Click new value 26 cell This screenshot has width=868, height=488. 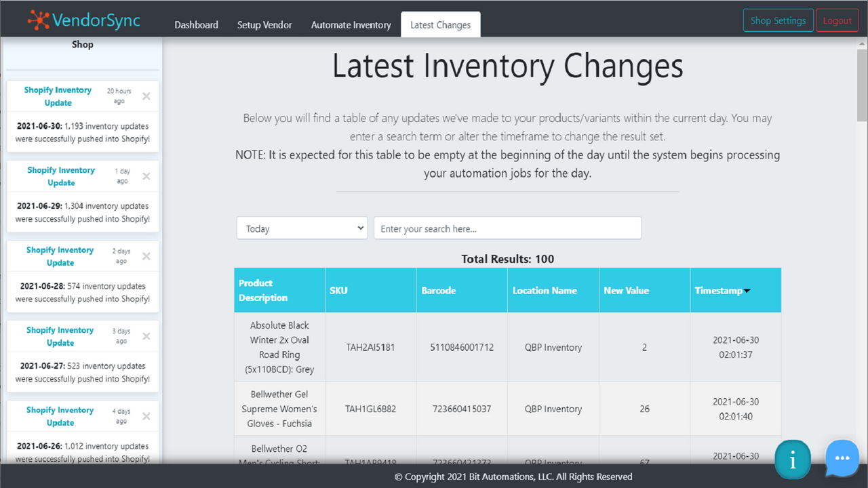[x=644, y=409]
